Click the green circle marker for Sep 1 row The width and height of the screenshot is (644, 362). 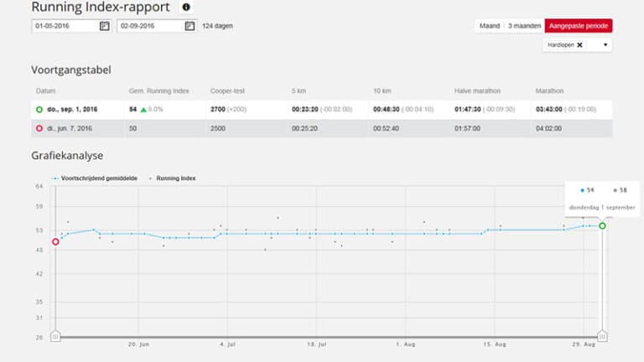pyautogui.click(x=39, y=110)
